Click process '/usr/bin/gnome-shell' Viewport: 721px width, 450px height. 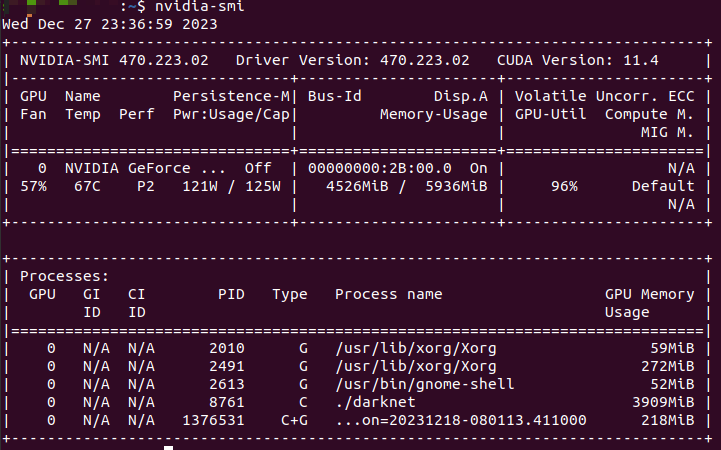[x=424, y=384]
